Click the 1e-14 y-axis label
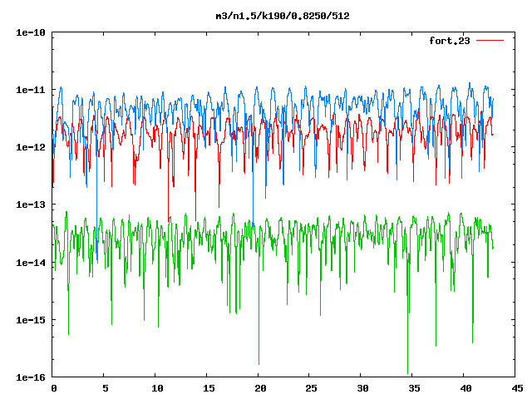The width and height of the screenshot is (532, 399). 31,263
